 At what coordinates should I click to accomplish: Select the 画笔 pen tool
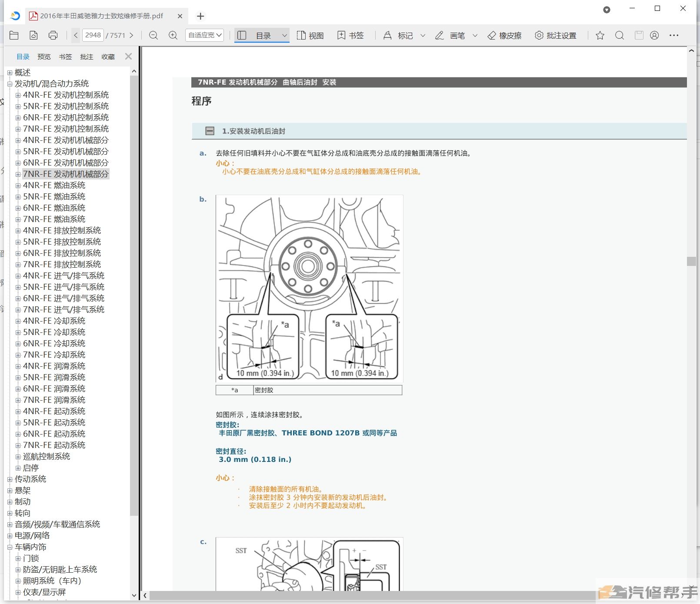450,35
